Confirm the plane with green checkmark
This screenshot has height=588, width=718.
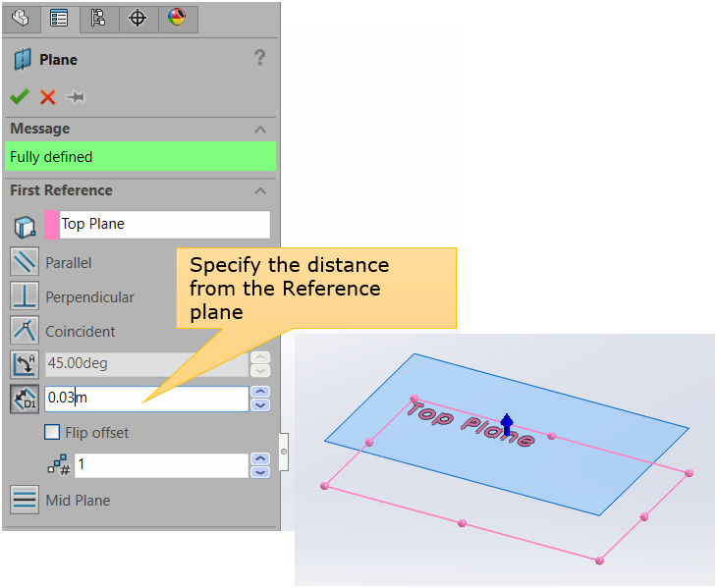[x=20, y=96]
